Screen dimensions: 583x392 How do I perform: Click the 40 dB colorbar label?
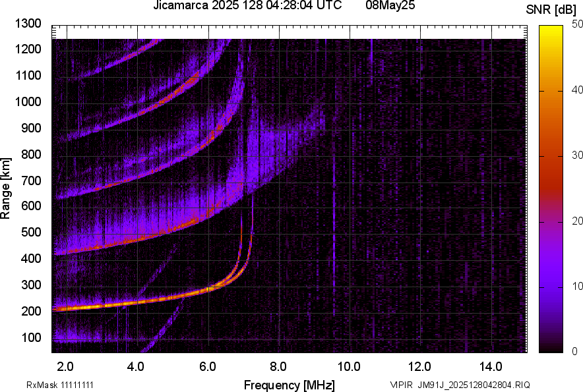(x=577, y=90)
